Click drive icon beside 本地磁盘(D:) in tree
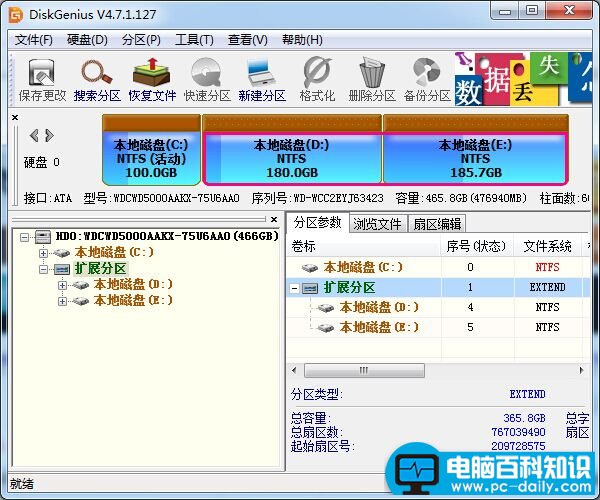This screenshot has width=600, height=500. (x=81, y=285)
